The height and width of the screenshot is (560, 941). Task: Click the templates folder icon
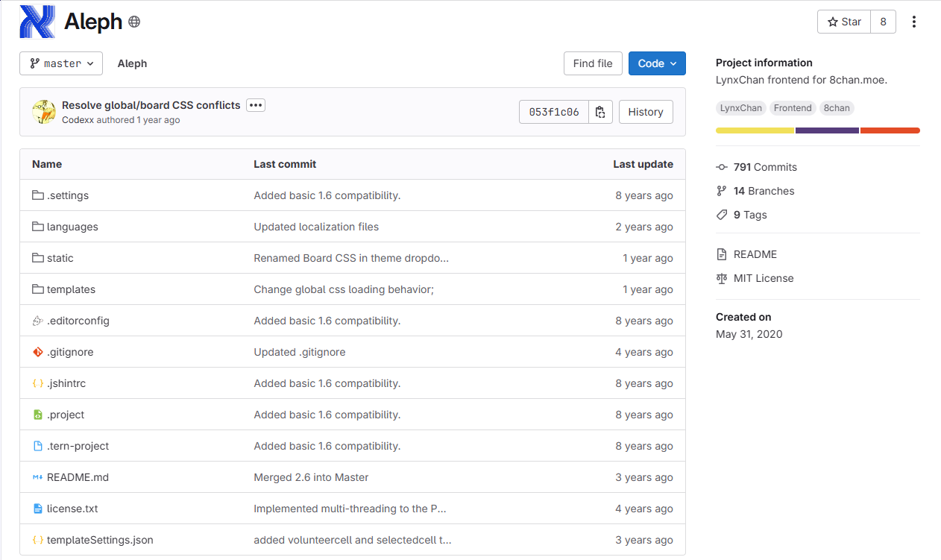pos(38,289)
